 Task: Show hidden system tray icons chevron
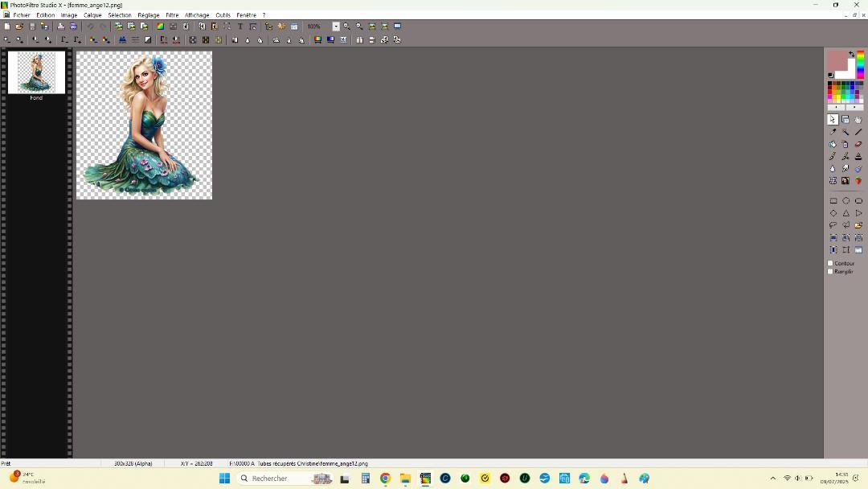pos(773,479)
